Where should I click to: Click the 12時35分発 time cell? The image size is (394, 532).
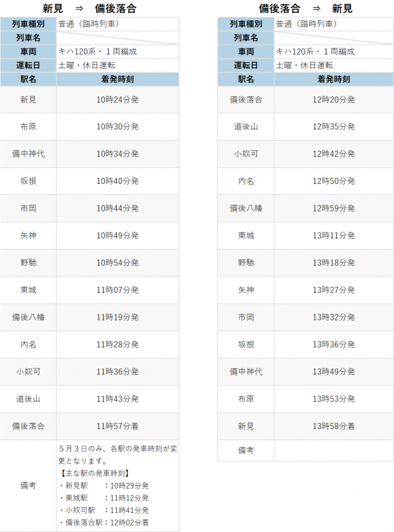pos(334,127)
